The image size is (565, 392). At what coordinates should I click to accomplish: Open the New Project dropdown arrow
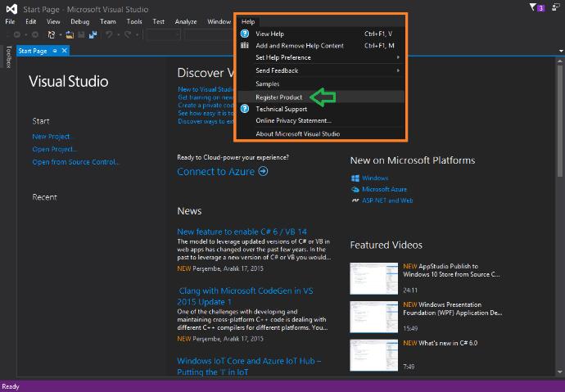pos(61,35)
